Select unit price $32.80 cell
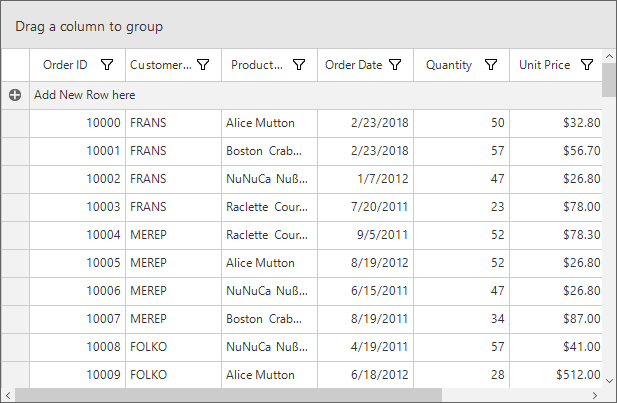Viewport: 617px width, 403px height. point(556,123)
